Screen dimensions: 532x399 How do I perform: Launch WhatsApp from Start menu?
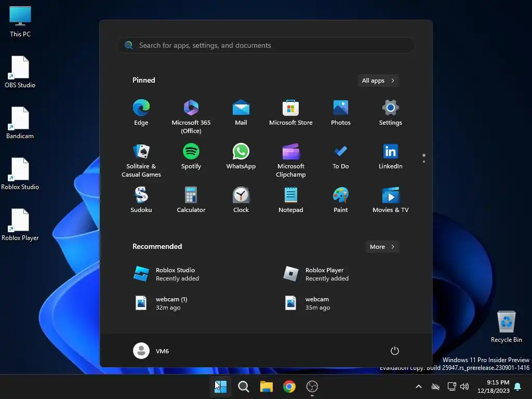[241, 156]
